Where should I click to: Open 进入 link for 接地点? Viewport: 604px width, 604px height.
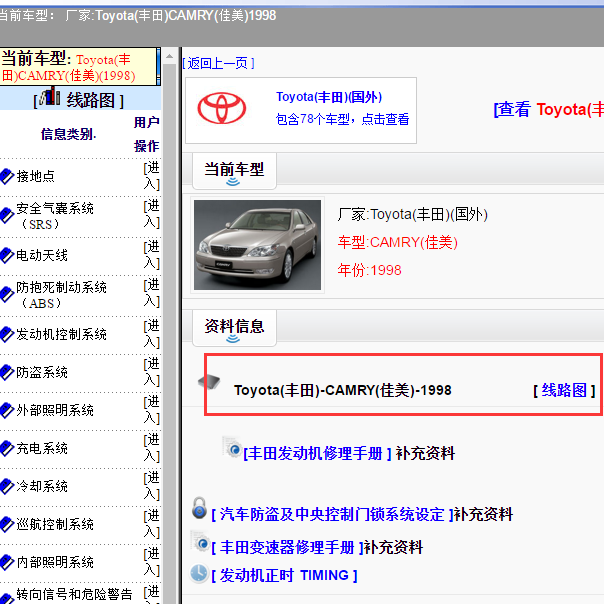pyautogui.click(x=152, y=176)
